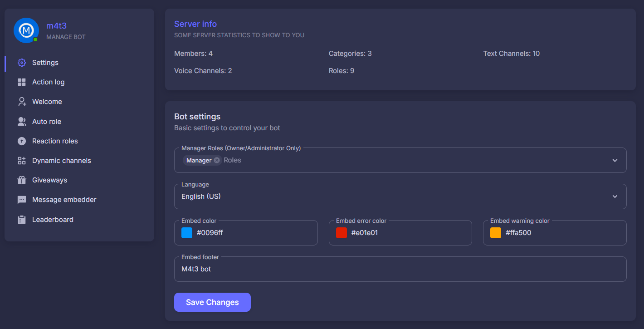Open the Language dropdown arrow
644x329 pixels.
pos(615,196)
